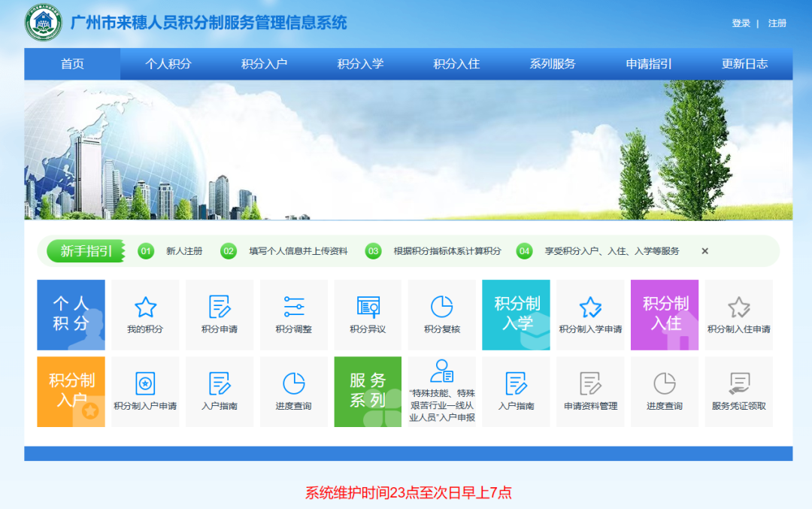812x509 pixels.
Task: Open 申请资料管理 application materials management
Action: (590, 391)
